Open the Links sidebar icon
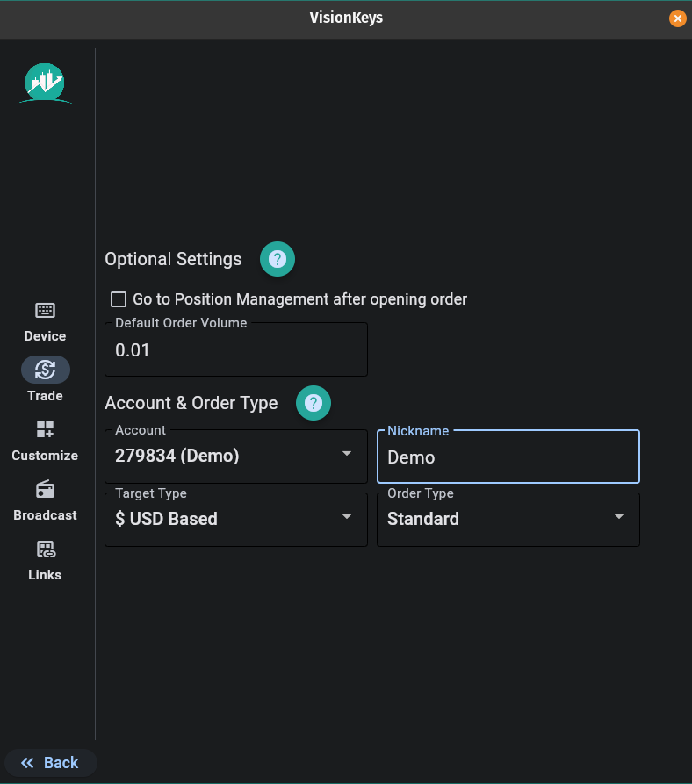 point(46,549)
